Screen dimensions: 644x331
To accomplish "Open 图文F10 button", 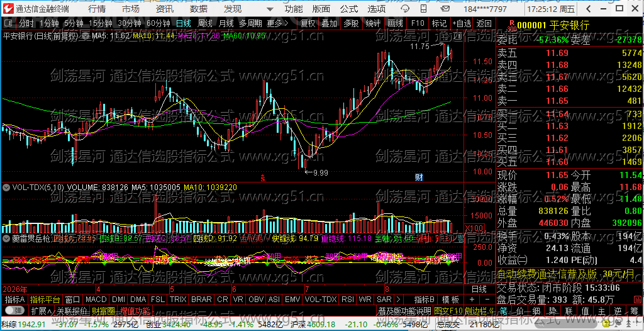I will pos(448,310).
